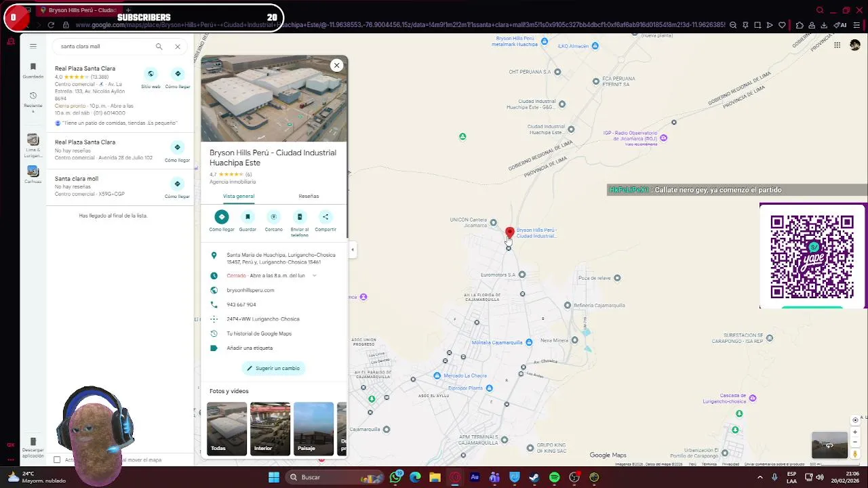Click the taskbar Buscar search box
868x488 pixels.
pos(336,477)
